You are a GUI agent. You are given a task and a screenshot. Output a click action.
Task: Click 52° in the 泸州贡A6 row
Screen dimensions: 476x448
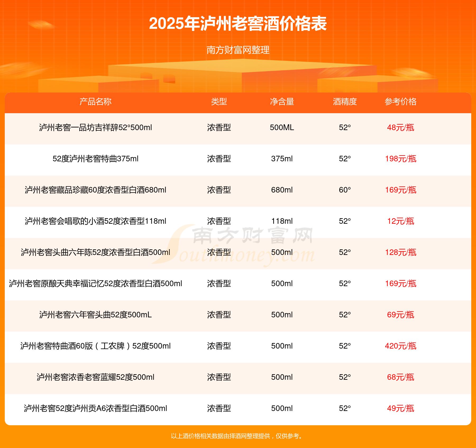(x=345, y=408)
